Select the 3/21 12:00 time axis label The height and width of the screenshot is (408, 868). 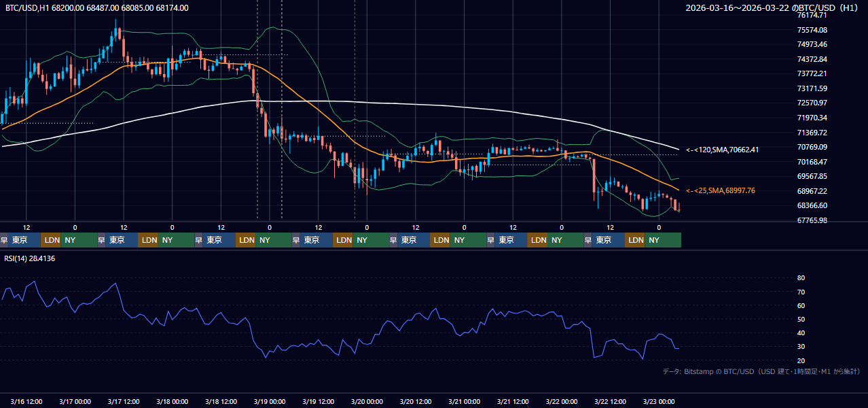tap(513, 401)
